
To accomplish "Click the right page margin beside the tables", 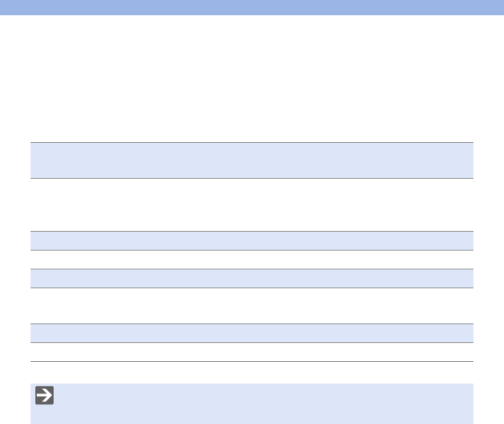I will 489,251.
